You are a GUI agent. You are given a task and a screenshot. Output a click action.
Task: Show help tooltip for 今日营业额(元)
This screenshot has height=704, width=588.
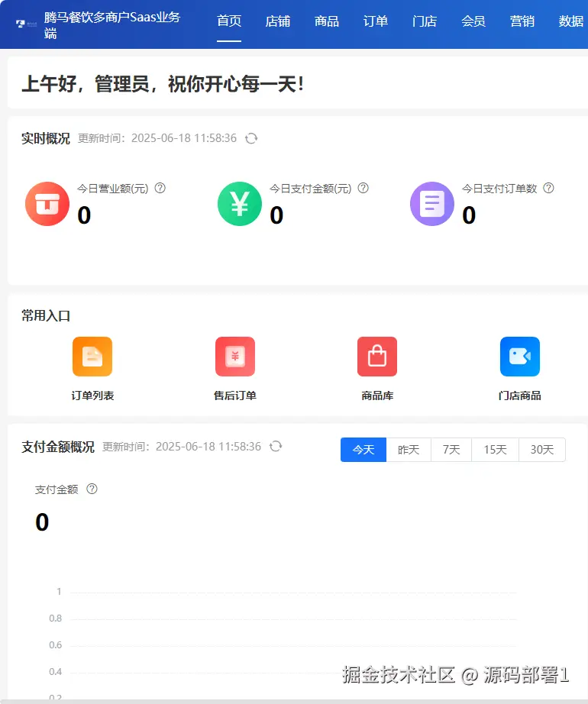160,188
